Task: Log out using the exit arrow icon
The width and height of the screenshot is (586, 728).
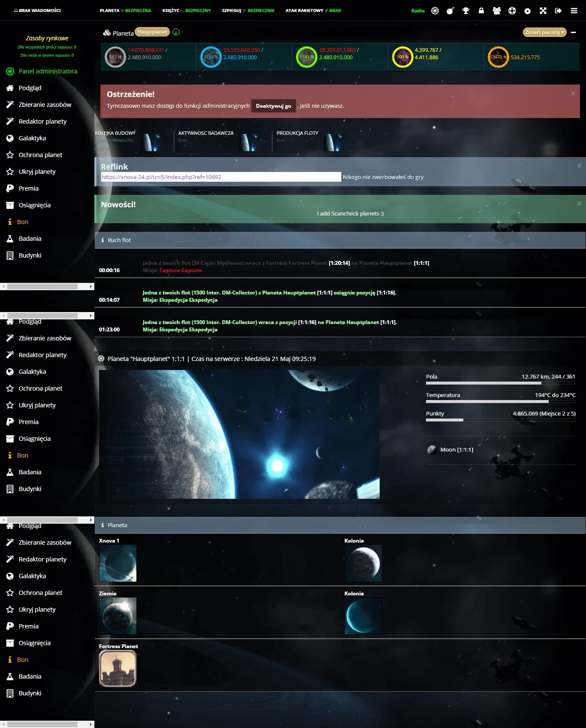Action: point(558,11)
